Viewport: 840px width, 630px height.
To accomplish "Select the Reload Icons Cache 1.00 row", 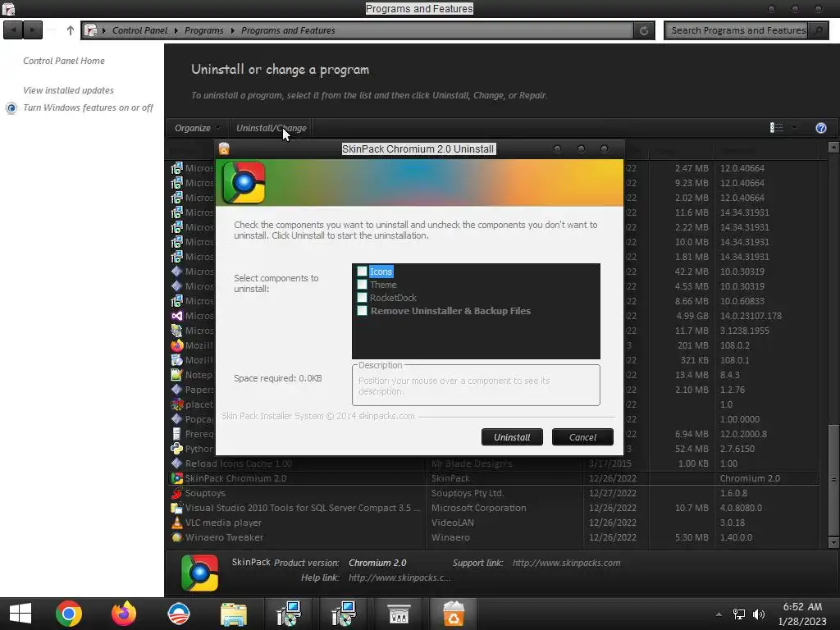I will (x=494, y=463).
